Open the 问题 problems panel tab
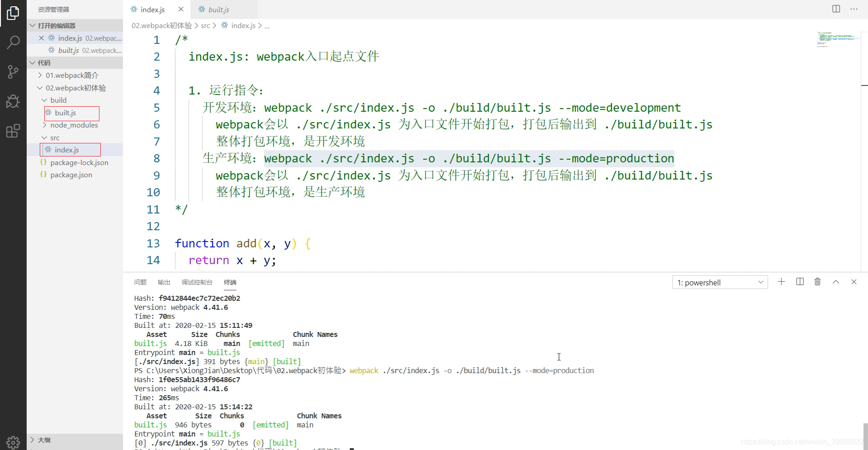Screen dimensions: 868x450 [x=140, y=282]
